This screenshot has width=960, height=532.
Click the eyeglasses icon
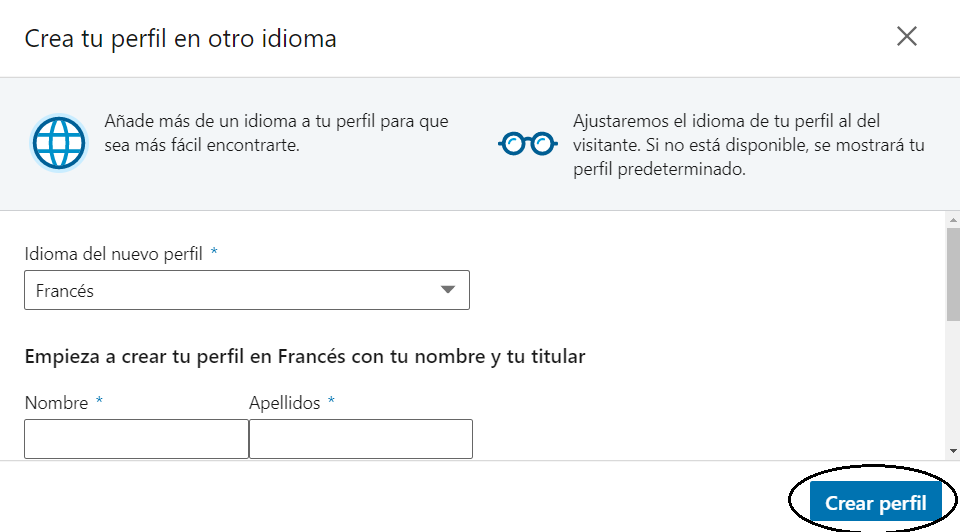pos(527,144)
